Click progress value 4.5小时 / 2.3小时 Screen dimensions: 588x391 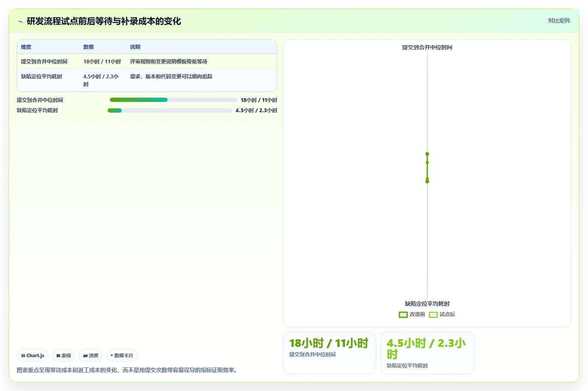pyautogui.click(x=256, y=110)
